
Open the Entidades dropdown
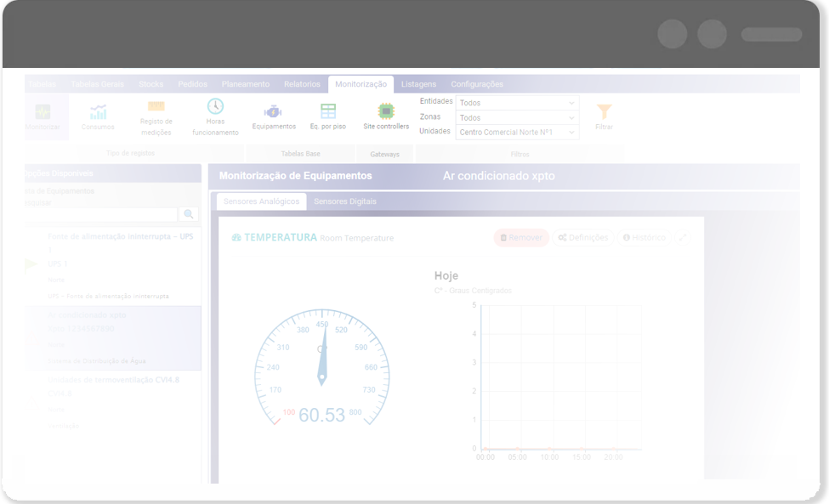[517, 103]
